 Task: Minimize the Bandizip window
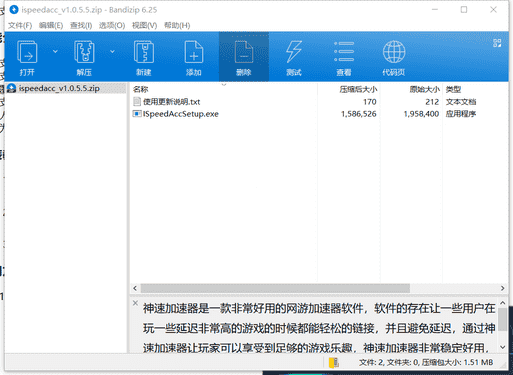click(x=435, y=10)
